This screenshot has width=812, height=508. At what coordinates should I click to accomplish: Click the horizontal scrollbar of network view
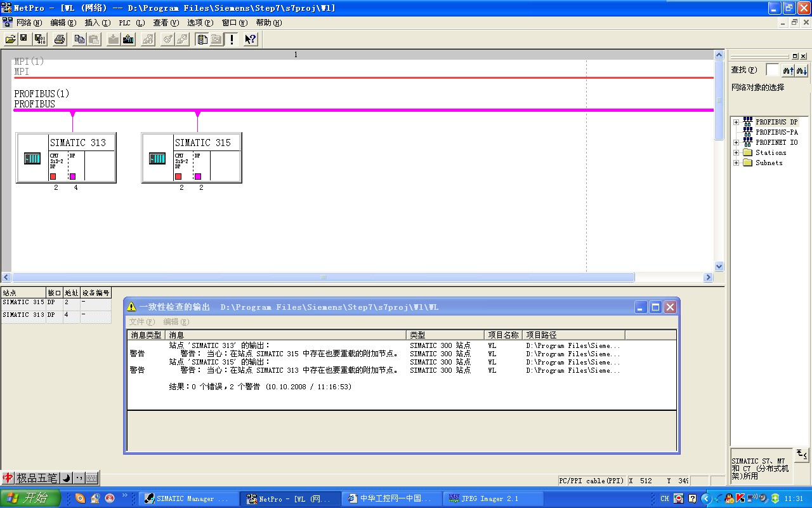(x=324, y=277)
